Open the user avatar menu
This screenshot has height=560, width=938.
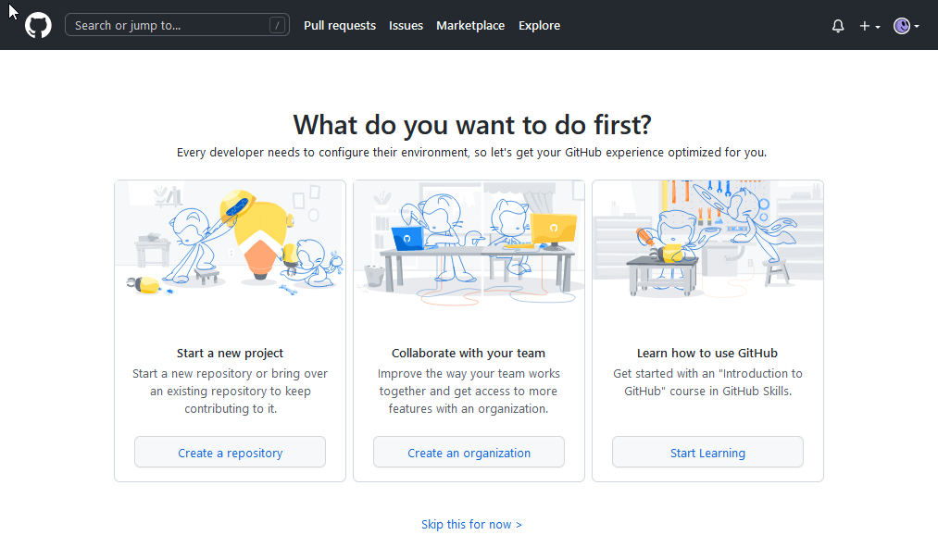[906, 26]
